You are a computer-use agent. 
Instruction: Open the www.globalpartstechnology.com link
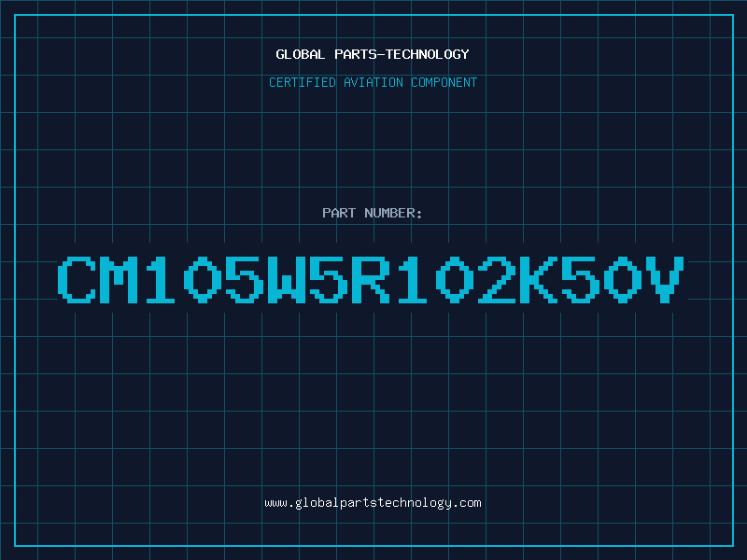pyautogui.click(x=373, y=503)
